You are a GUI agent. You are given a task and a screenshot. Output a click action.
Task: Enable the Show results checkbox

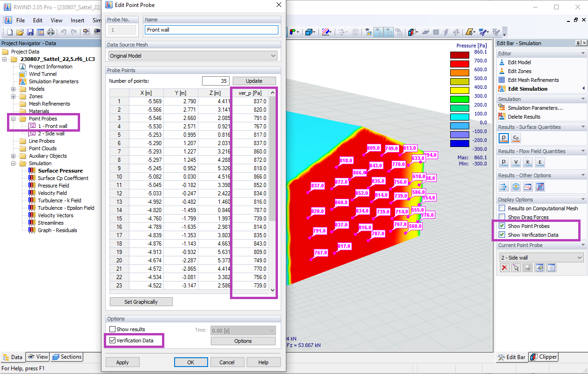tap(112, 330)
